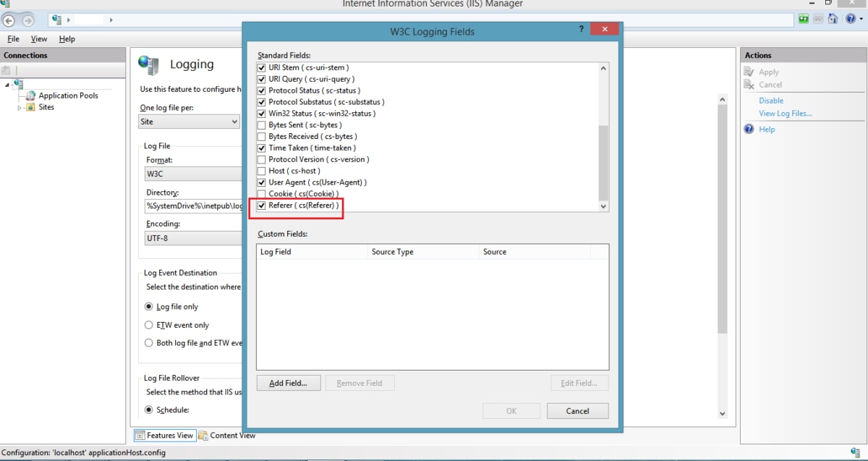The width and height of the screenshot is (868, 461).
Task: Click the server node icon in Connections tree
Action: [18, 84]
